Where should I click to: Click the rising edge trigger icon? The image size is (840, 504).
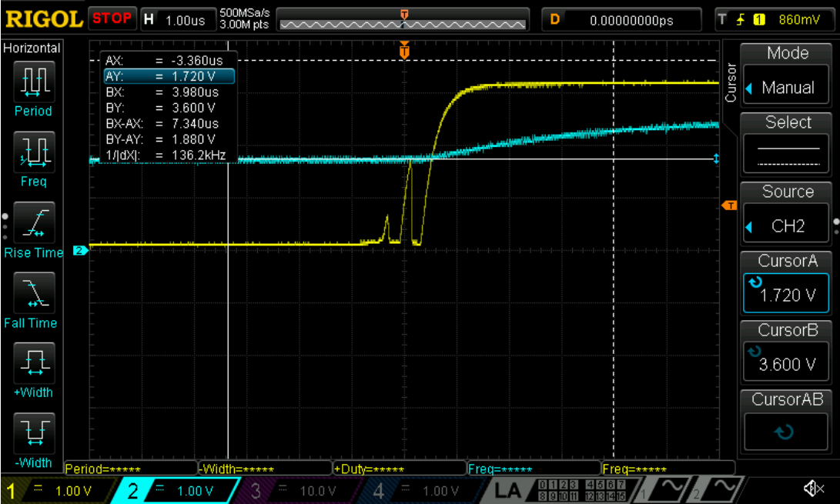(x=741, y=20)
